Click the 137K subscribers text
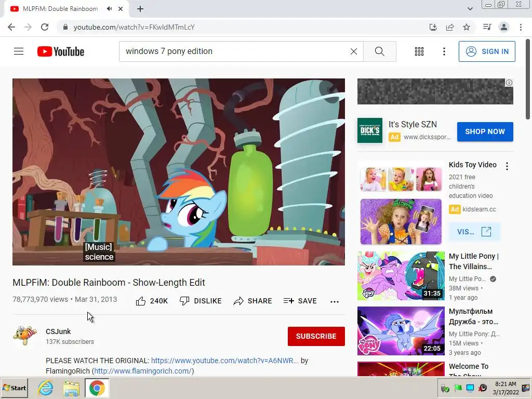Viewport: 532px width, 399px height. [70, 342]
